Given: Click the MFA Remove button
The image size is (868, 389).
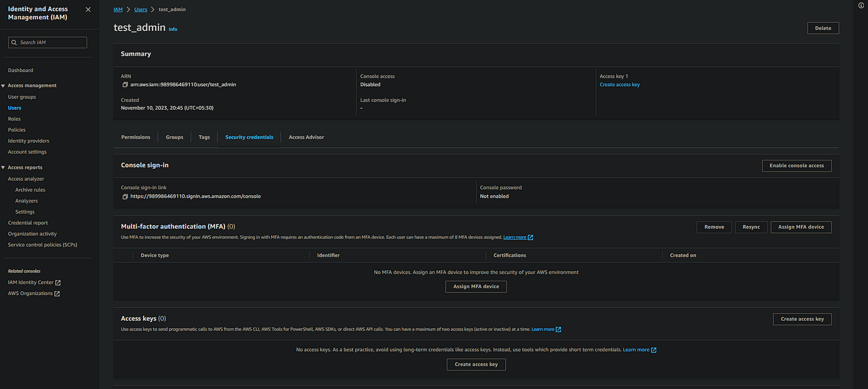Looking at the screenshot, I should (x=714, y=227).
